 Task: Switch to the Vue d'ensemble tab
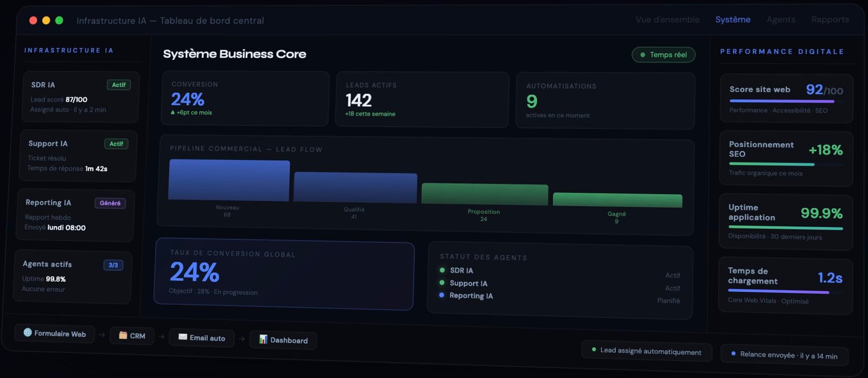point(667,20)
